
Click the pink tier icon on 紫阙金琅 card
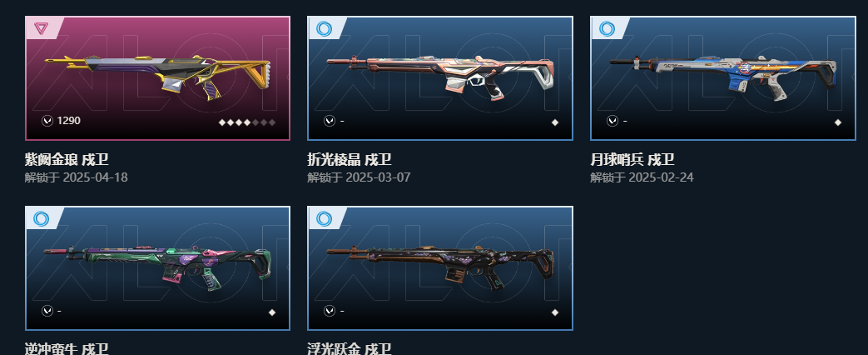click(x=41, y=28)
